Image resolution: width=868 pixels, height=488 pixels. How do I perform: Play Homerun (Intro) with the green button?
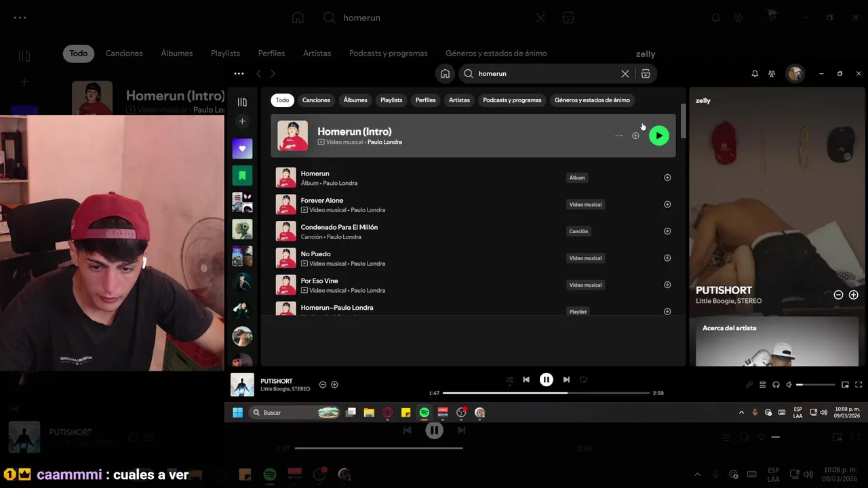click(658, 136)
